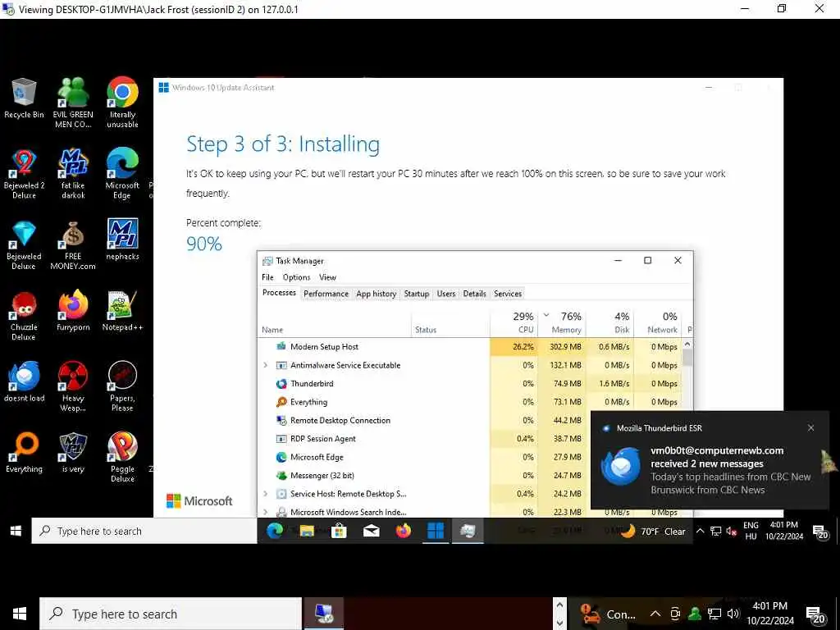Click the FREE MONEY.com money bag icon
Image resolution: width=840 pixels, height=630 pixels.
(73, 244)
